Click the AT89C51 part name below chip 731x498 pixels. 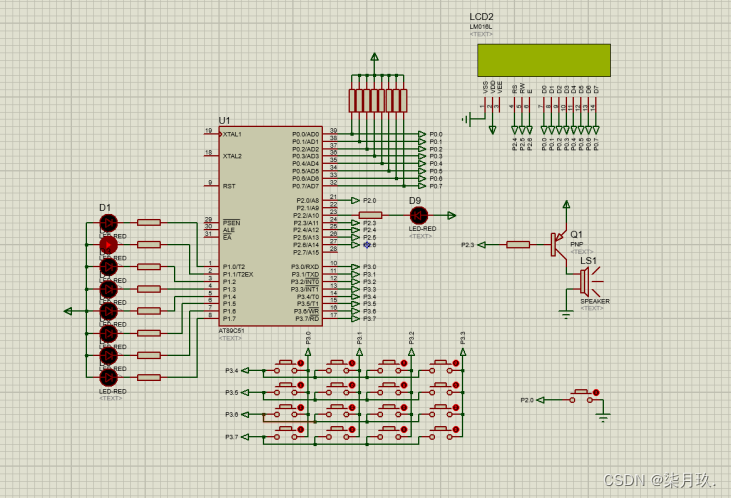tap(231, 331)
